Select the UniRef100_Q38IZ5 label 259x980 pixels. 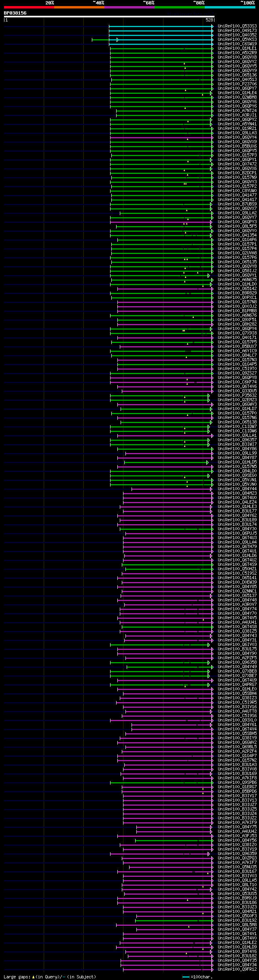click(237, 631)
